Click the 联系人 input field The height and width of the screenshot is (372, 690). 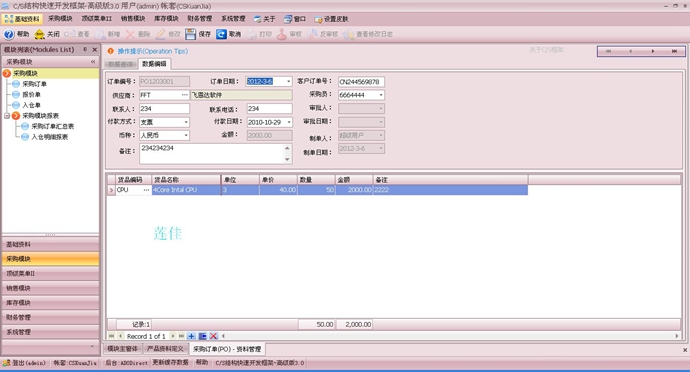point(165,108)
